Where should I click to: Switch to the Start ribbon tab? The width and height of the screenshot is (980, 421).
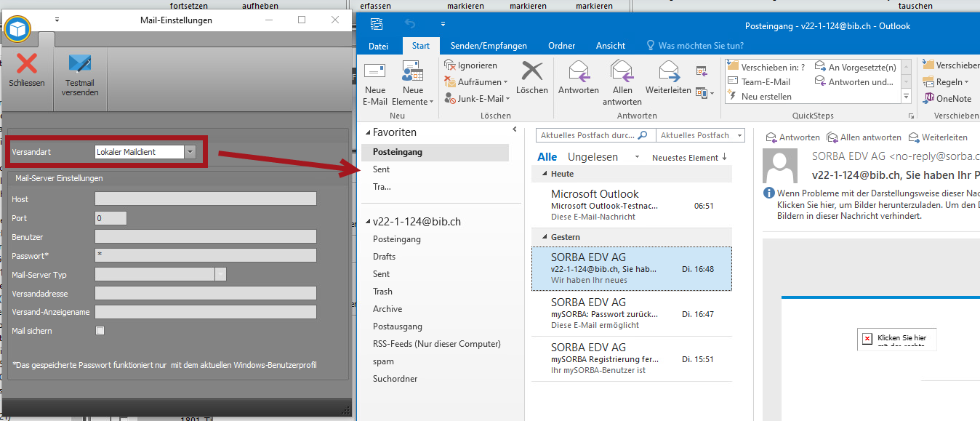(421, 46)
